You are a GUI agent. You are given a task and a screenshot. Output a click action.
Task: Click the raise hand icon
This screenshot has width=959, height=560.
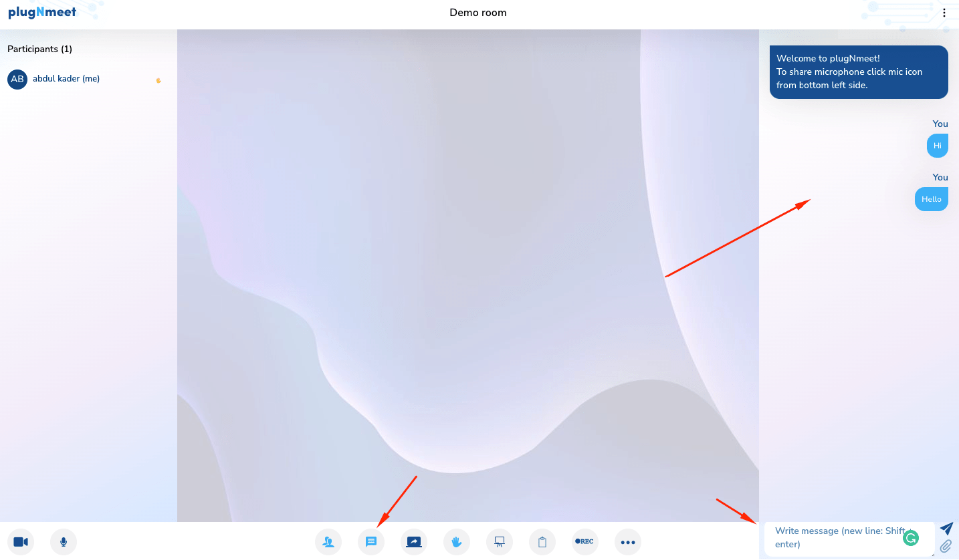click(457, 542)
